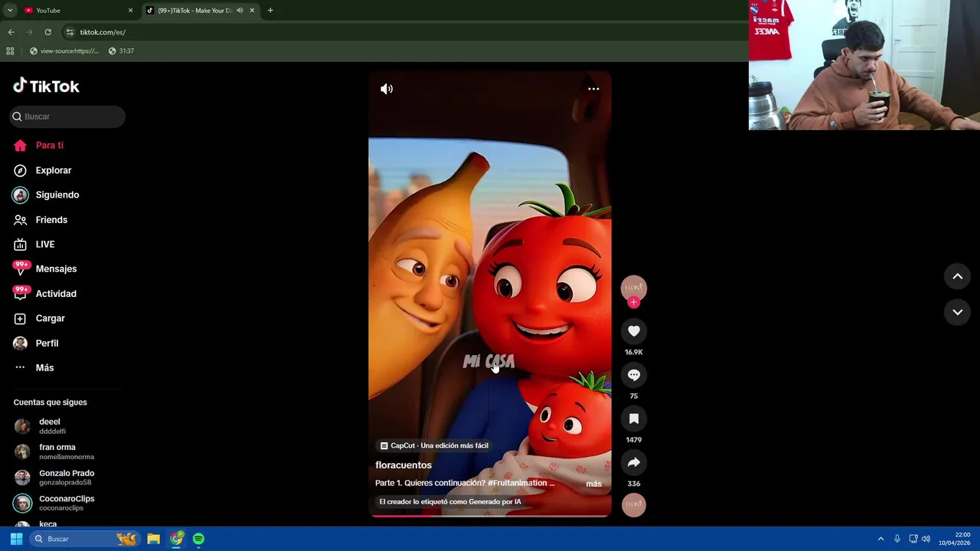Open a new browser tab

(x=270, y=11)
